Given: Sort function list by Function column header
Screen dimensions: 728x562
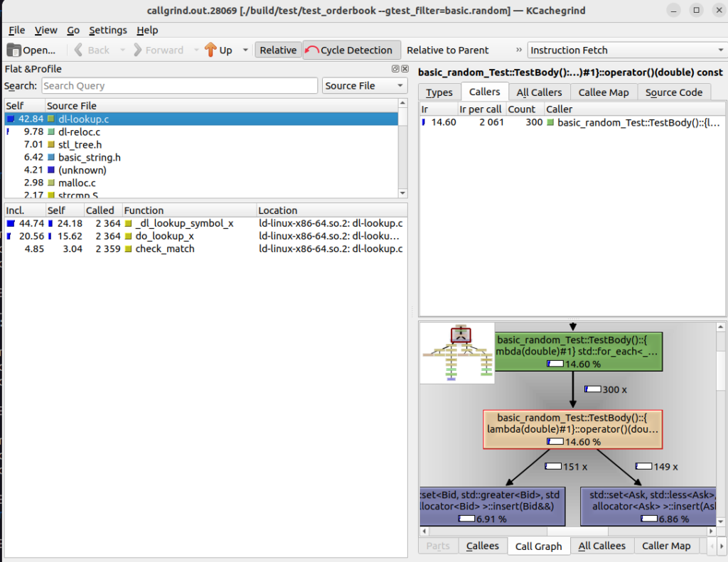Looking at the screenshot, I should 189,210.
